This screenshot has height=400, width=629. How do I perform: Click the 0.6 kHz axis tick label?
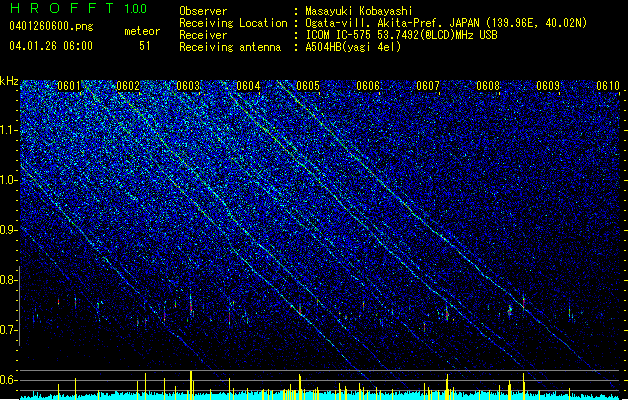tap(9, 380)
